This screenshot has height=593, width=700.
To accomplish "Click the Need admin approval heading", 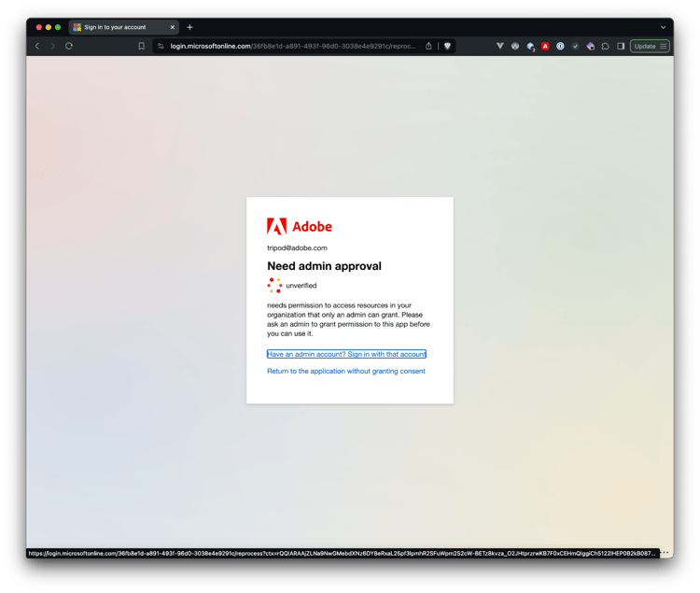I will click(x=324, y=266).
